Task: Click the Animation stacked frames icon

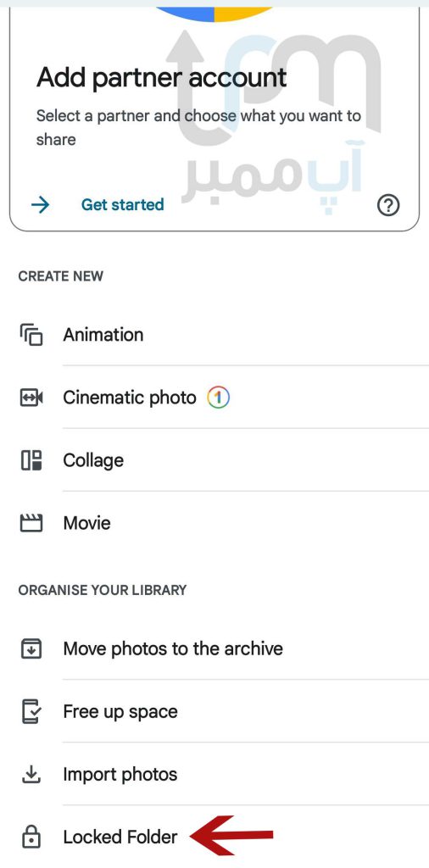Action: (31, 335)
